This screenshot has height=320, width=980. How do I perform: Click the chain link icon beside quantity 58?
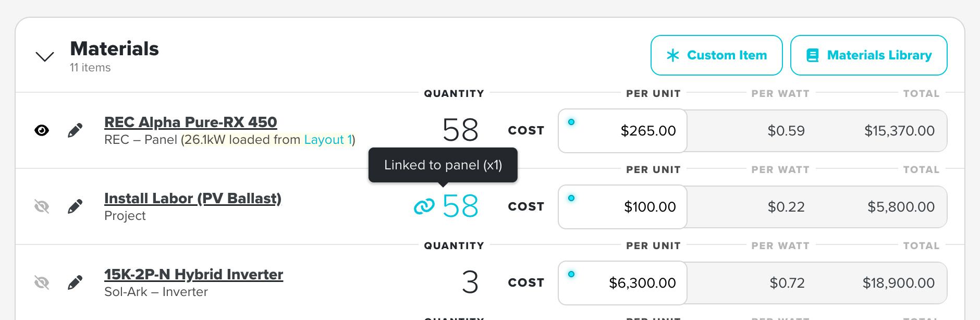point(424,206)
